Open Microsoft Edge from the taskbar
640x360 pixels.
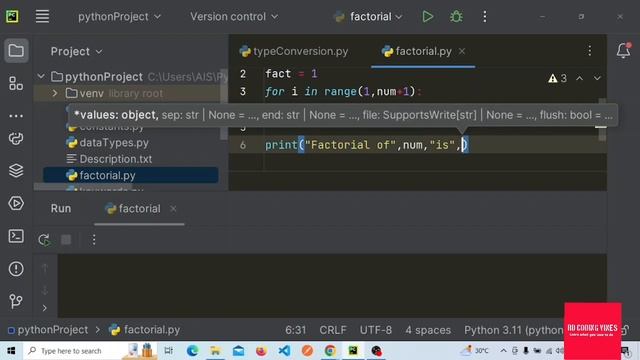point(192,351)
